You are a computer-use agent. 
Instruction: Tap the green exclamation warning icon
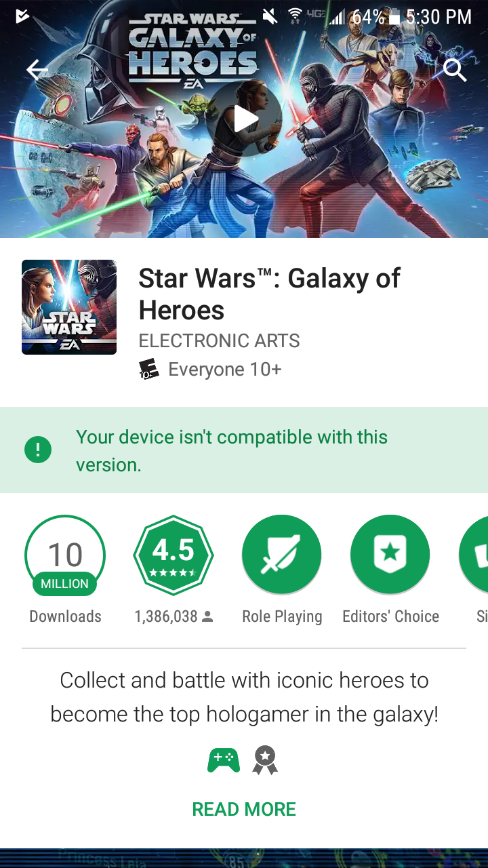pyautogui.click(x=38, y=450)
